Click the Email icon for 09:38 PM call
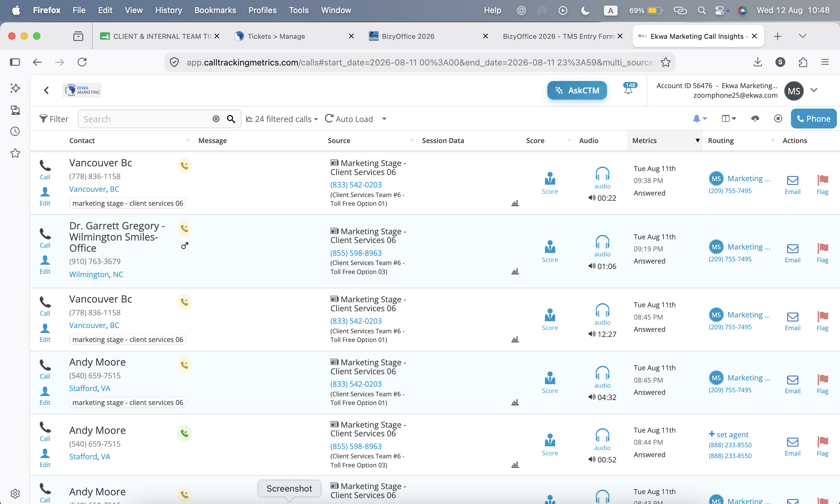Viewport: 840px width, 504px height. [792, 185]
